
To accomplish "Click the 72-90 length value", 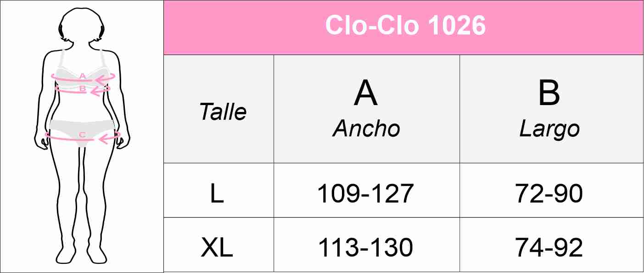I will 549,194.
